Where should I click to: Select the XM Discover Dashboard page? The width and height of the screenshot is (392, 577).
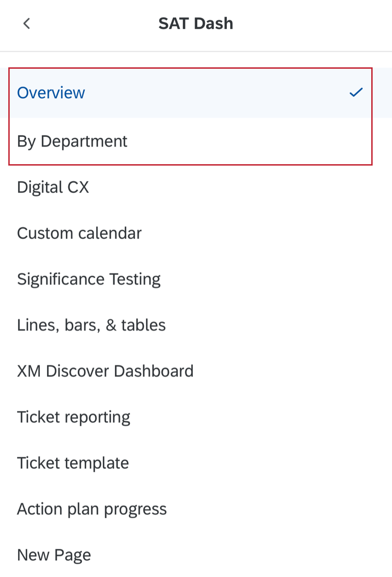pyautogui.click(x=105, y=370)
